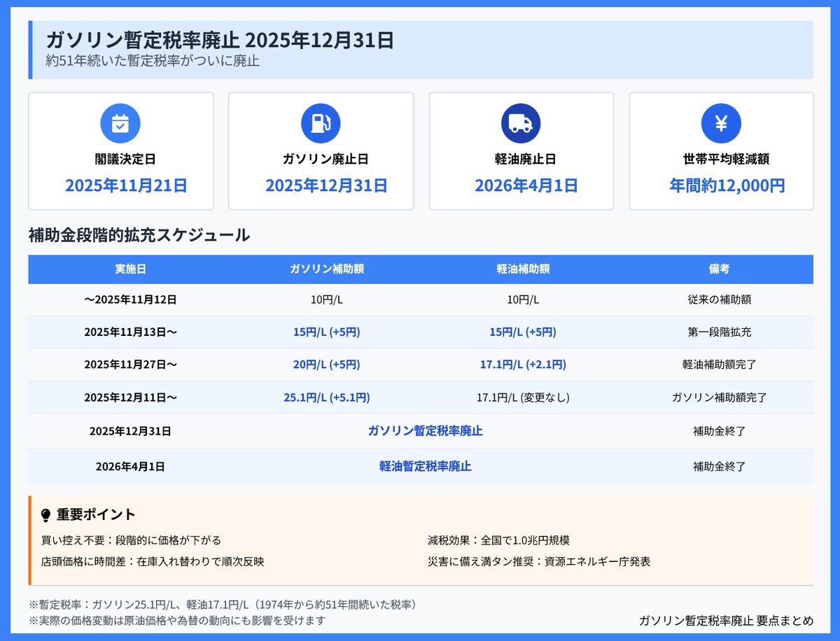Click the 実施日 column header
The height and width of the screenshot is (641, 840).
tap(130, 269)
